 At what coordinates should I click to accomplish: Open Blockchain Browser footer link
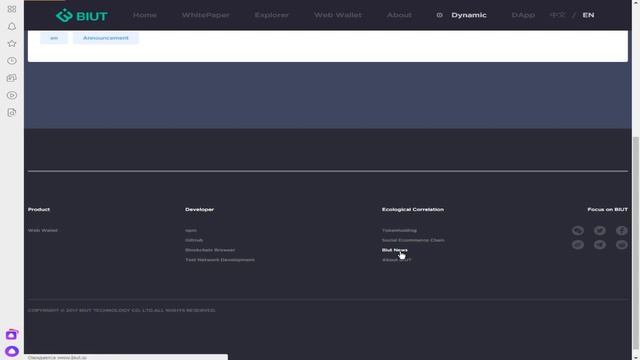click(x=210, y=250)
